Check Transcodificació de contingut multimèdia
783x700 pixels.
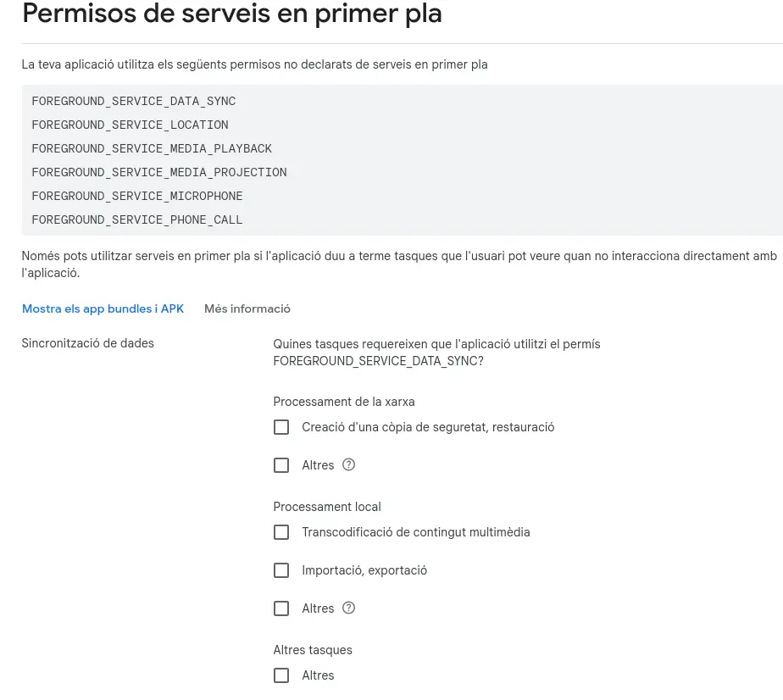281,532
